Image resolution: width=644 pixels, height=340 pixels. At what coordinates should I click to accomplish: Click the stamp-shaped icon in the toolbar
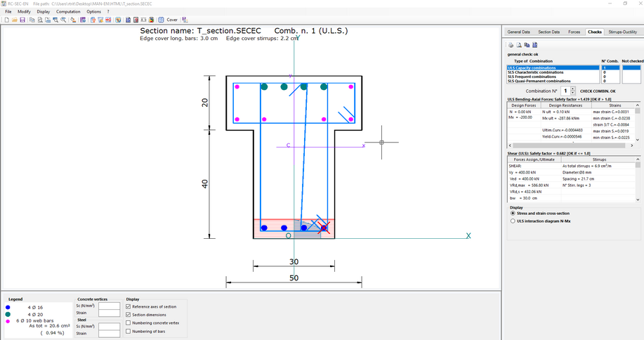pos(73,20)
